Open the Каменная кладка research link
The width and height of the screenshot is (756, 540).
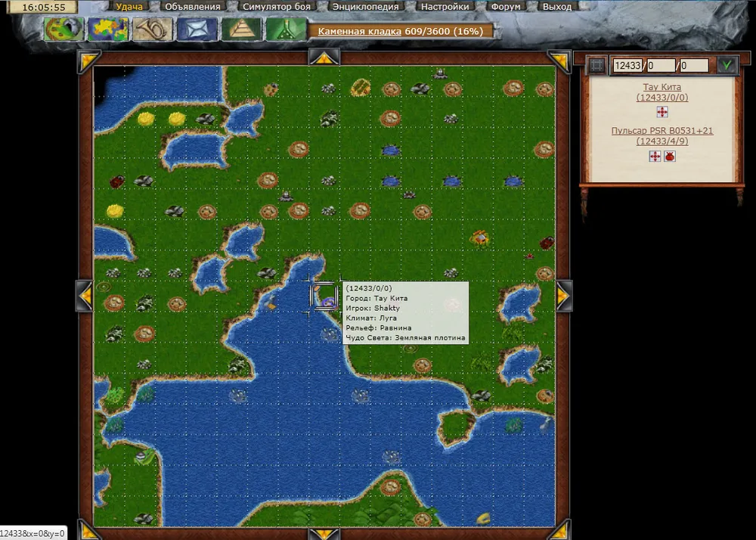pos(360,31)
